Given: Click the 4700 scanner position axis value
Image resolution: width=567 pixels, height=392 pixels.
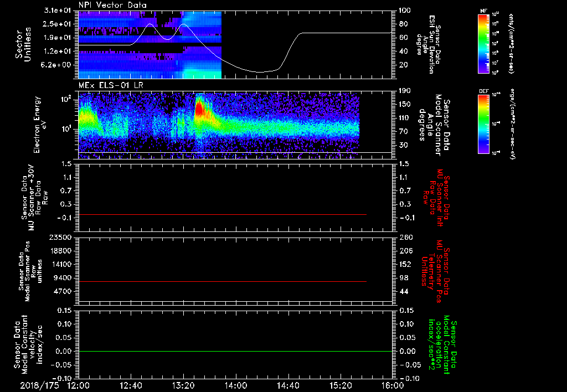Looking at the screenshot, I should pyautogui.click(x=63, y=291).
